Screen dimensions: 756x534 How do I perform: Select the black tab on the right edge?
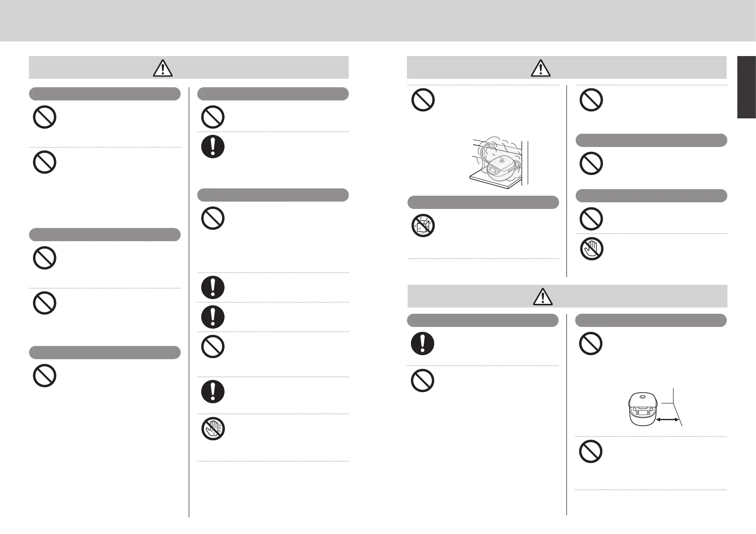746,87
